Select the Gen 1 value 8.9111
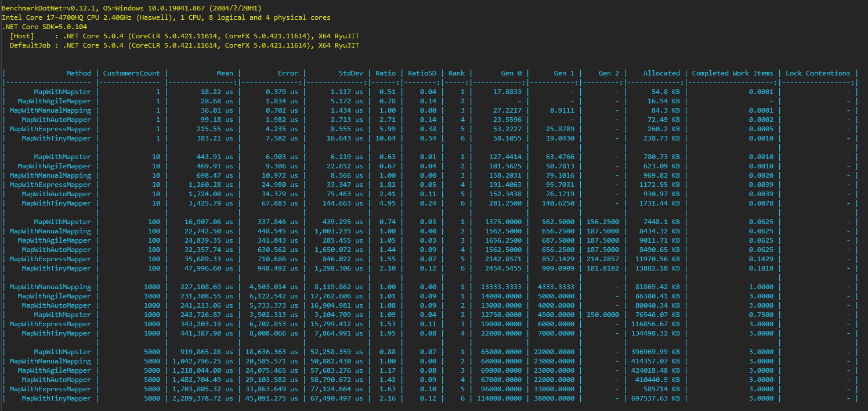This screenshot has width=868, height=411. [562, 110]
